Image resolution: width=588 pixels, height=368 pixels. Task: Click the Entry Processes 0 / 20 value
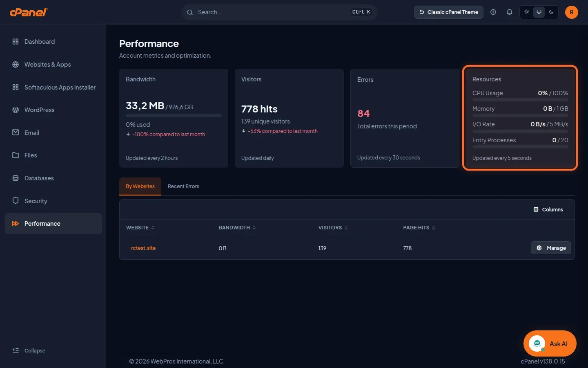click(x=560, y=140)
